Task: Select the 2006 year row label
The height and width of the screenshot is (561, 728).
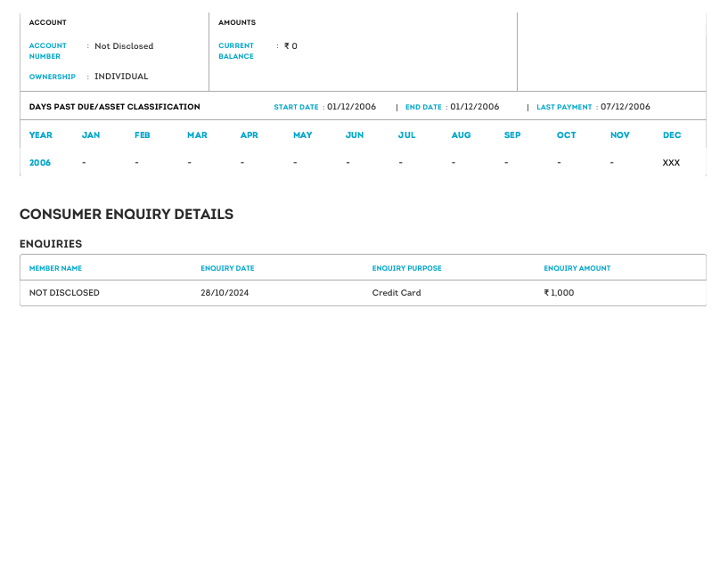Action: tap(40, 163)
